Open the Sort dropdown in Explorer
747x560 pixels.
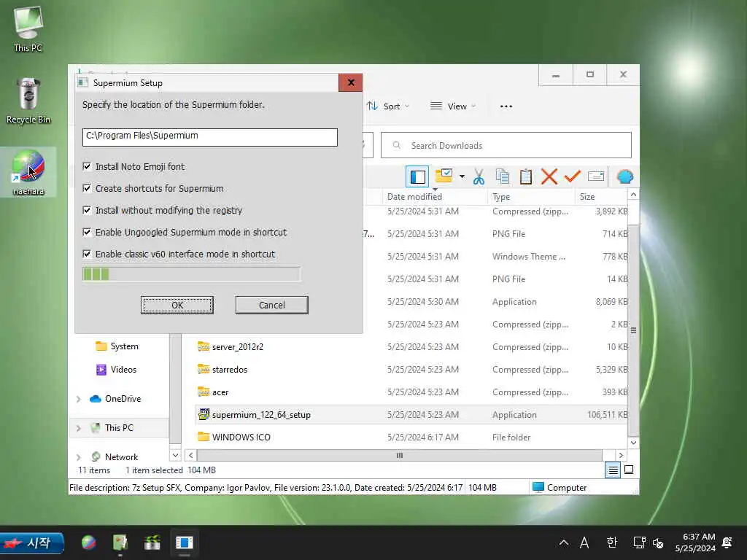click(x=388, y=106)
